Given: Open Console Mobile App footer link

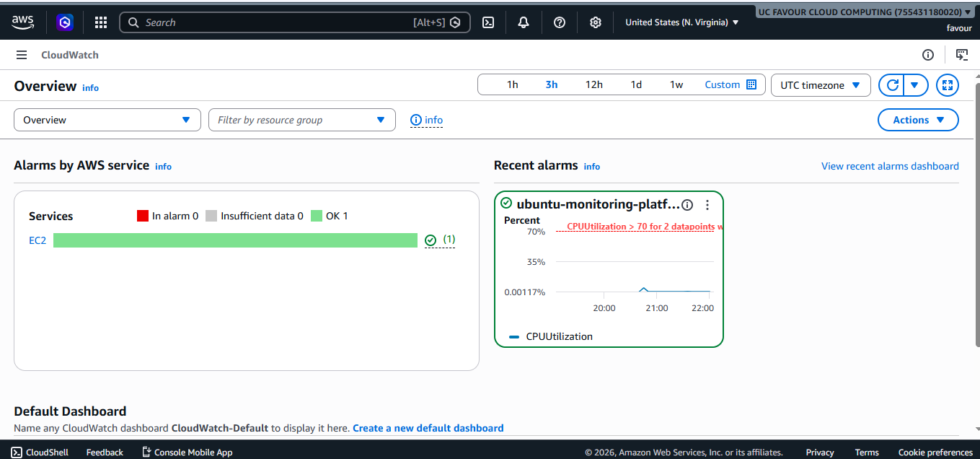Looking at the screenshot, I should click(x=187, y=453).
